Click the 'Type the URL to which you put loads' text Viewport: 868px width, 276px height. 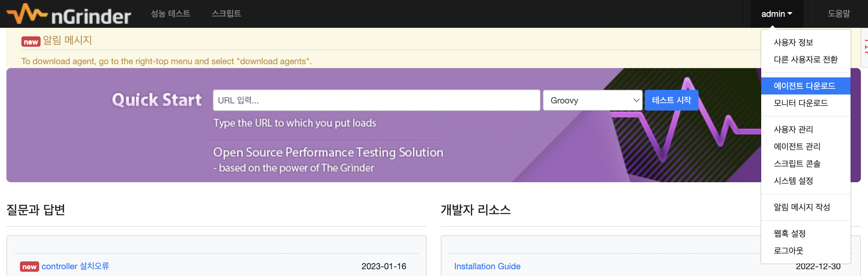[295, 123]
